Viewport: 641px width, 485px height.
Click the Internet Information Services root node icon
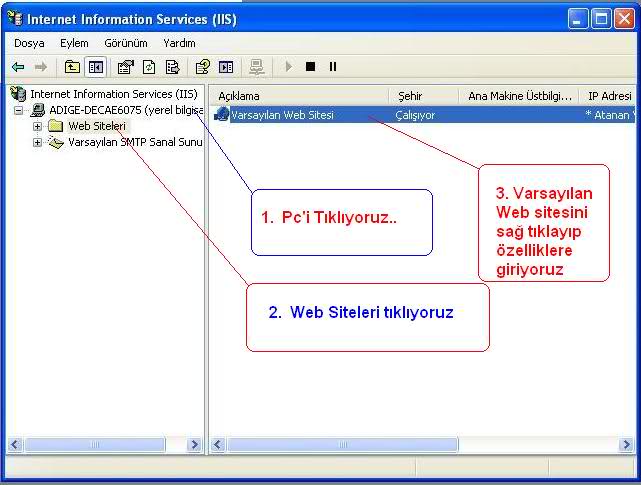click(18, 94)
